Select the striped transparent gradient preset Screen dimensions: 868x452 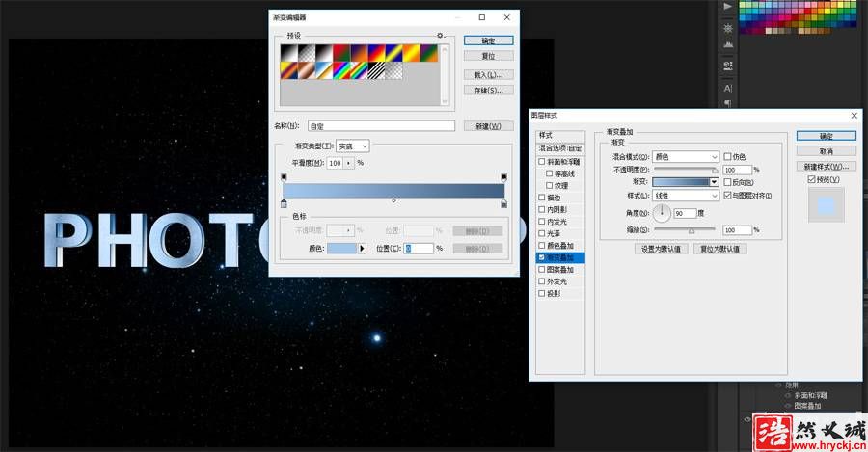coord(376,70)
